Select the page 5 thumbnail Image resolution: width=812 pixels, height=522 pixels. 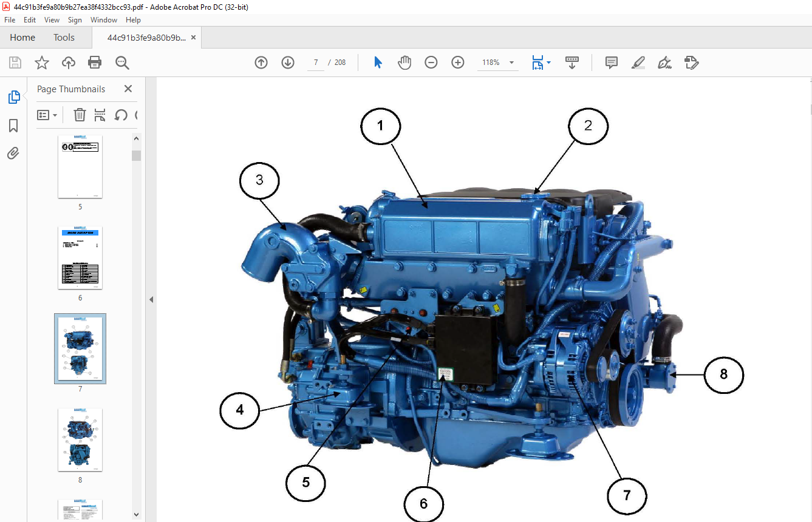[80, 168]
